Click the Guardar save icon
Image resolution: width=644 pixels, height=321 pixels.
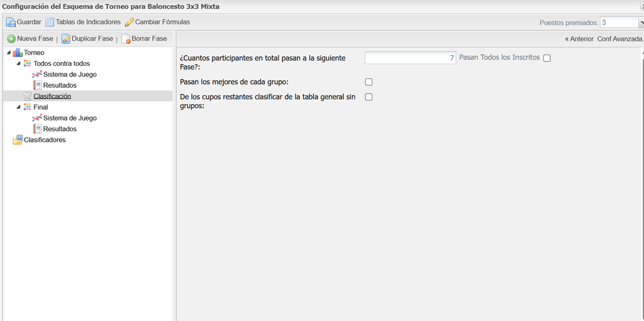(x=11, y=22)
